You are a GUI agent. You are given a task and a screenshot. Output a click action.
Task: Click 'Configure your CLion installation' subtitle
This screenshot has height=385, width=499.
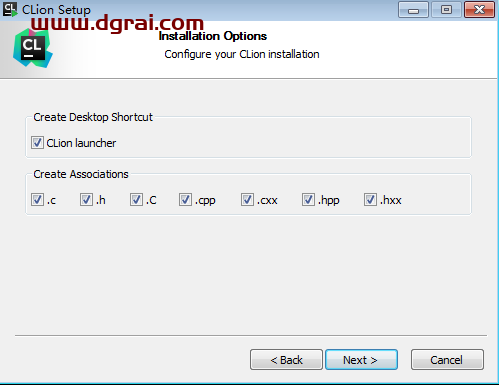tap(242, 54)
